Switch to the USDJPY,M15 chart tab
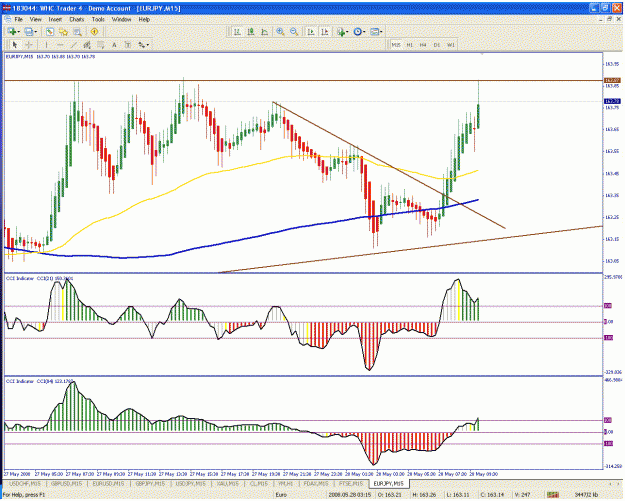The width and height of the screenshot is (625, 501). coord(191,484)
